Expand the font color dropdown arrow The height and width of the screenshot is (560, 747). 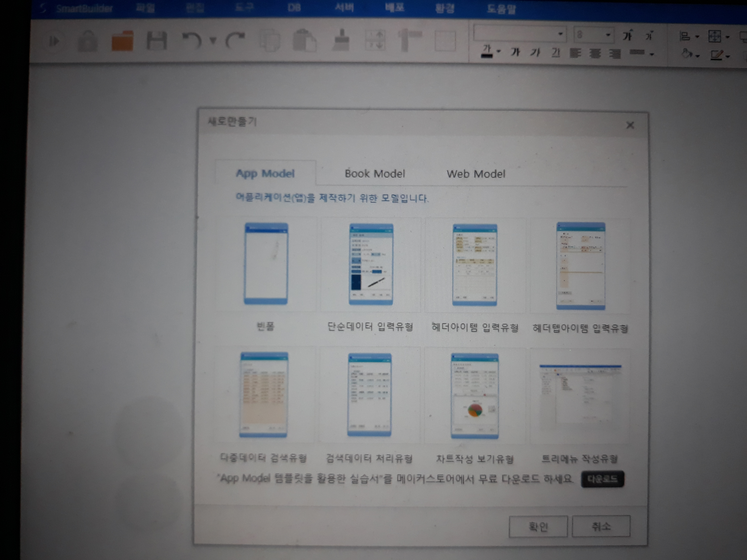499,52
